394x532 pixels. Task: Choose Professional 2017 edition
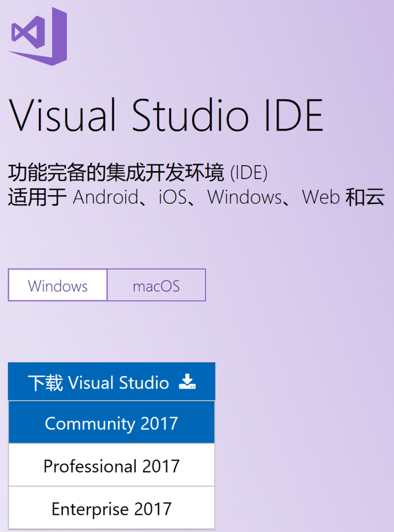[x=112, y=465]
